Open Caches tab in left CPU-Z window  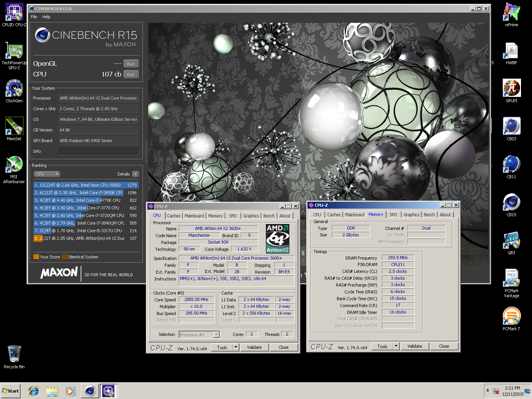[174, 216]
